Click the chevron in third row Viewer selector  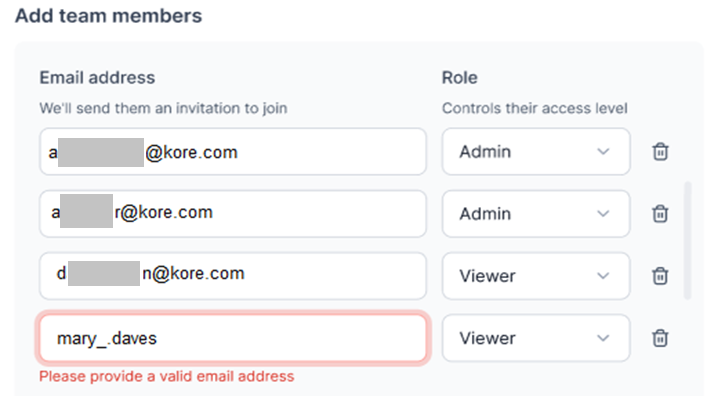coord(603,276)
